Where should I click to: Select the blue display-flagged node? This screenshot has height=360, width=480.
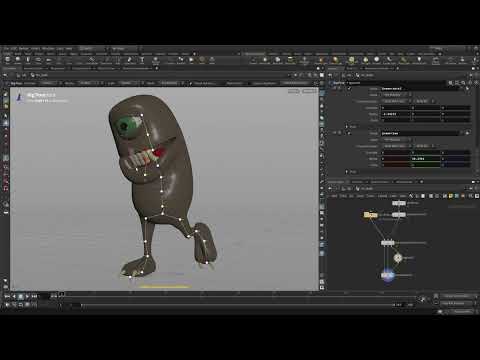[388, 275]
